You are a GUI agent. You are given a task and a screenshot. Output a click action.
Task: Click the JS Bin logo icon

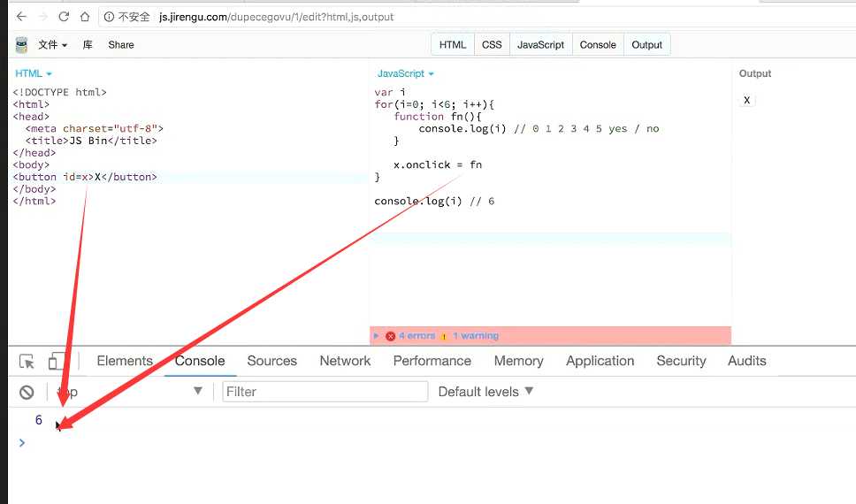click(x=21, y=45)
